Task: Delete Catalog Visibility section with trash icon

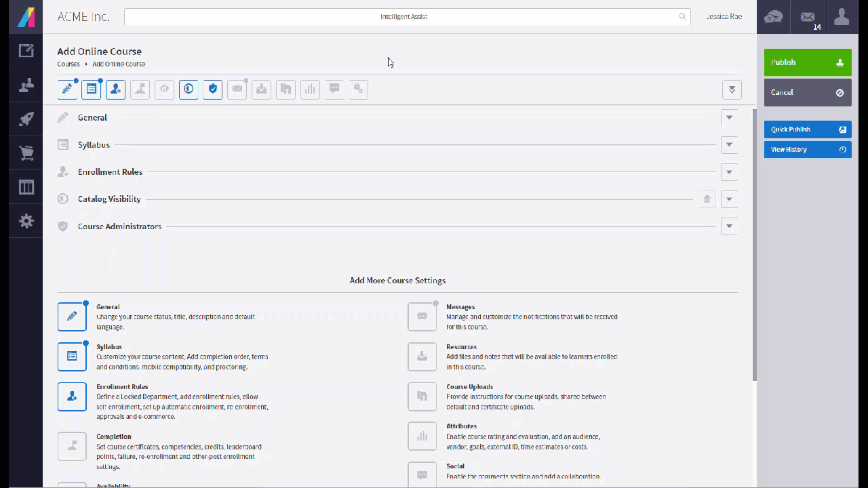Action: click(x=707, y=199)
